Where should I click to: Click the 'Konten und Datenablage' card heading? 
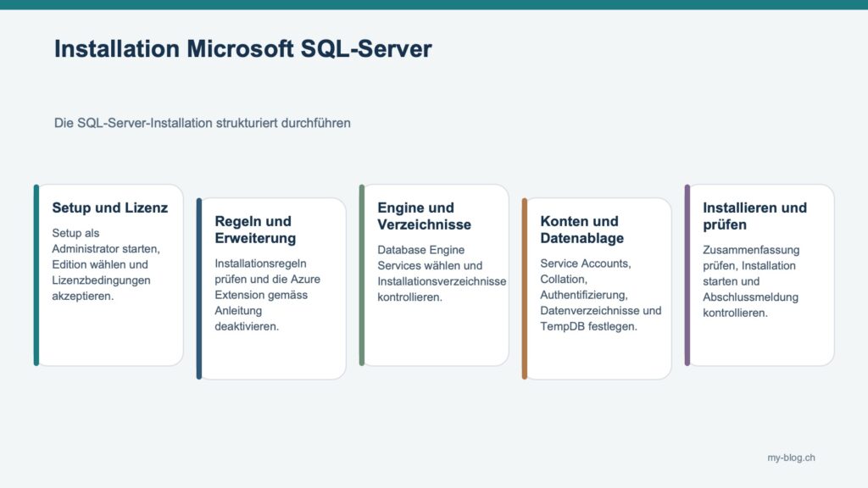581,230
